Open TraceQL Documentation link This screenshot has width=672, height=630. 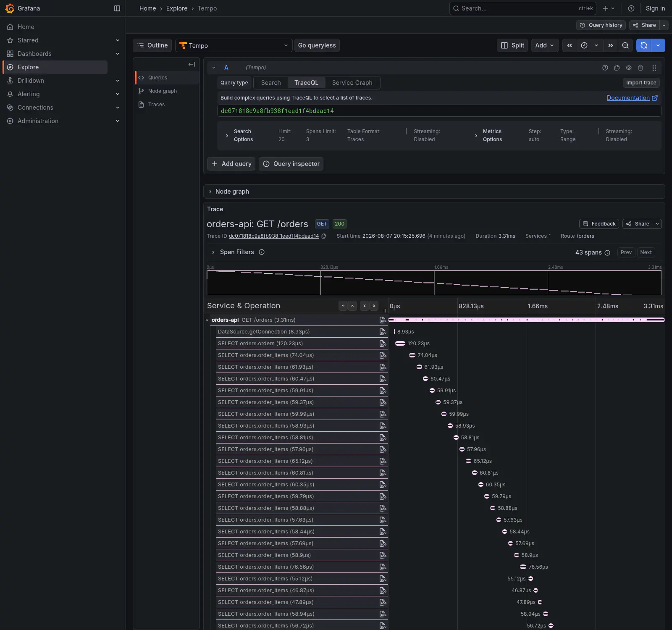tap(632, 98)
